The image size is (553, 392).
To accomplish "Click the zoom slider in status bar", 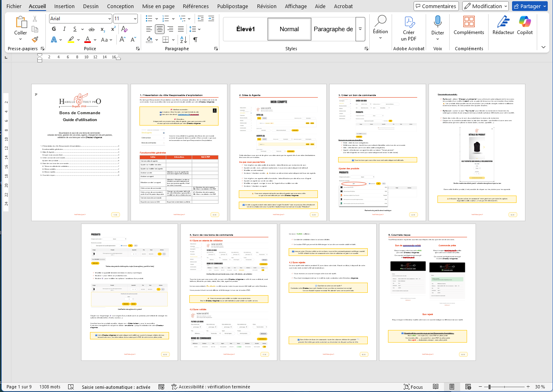I will (490, 387).
